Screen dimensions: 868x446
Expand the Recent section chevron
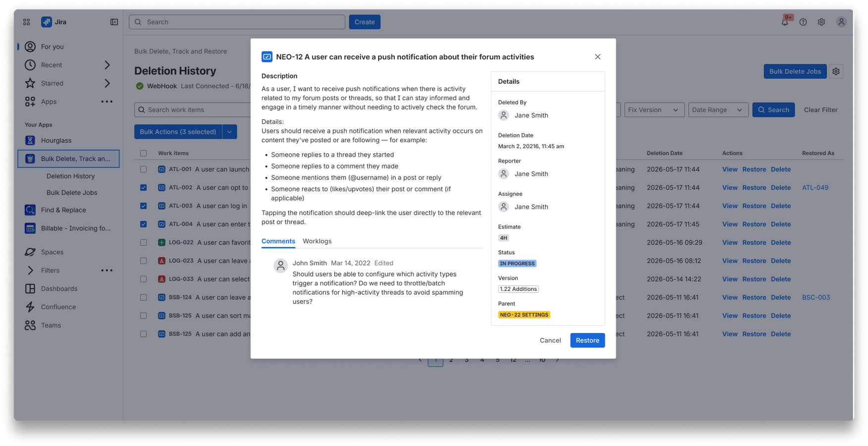(107, 65)
